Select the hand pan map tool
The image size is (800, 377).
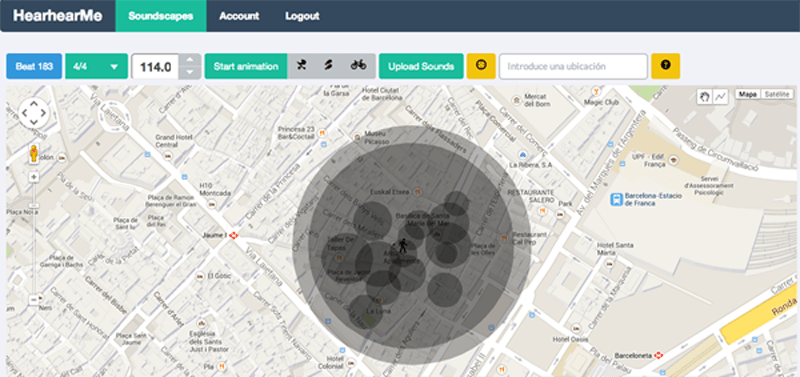pos(705,96)
